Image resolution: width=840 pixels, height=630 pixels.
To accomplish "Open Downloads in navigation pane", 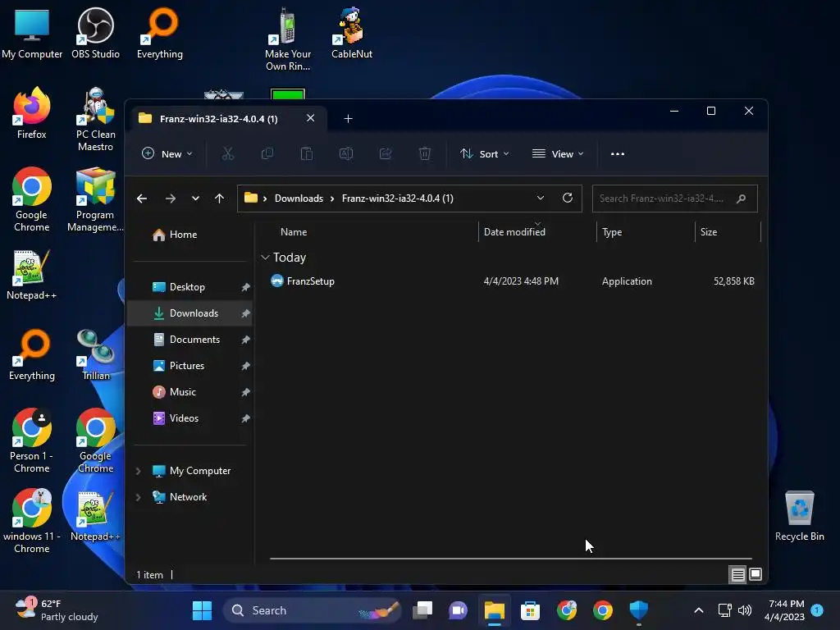I will [189, 313].
